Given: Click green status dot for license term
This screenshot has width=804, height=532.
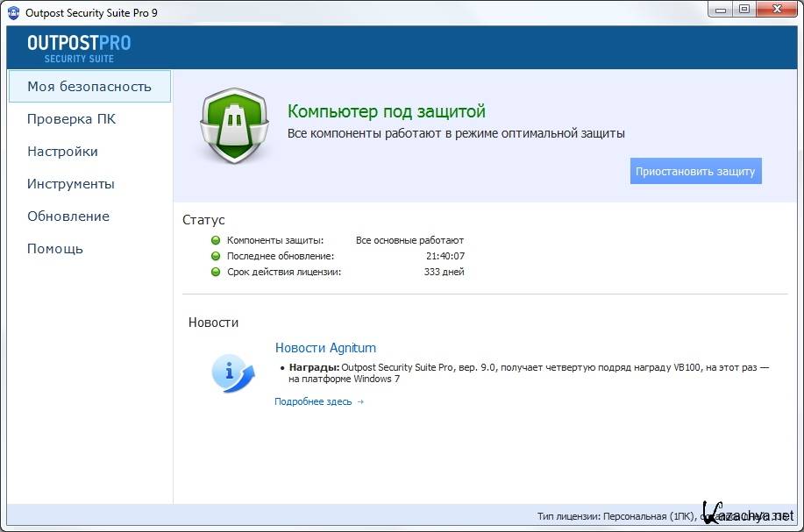Looking at the screenshot, I should (216, 272).
